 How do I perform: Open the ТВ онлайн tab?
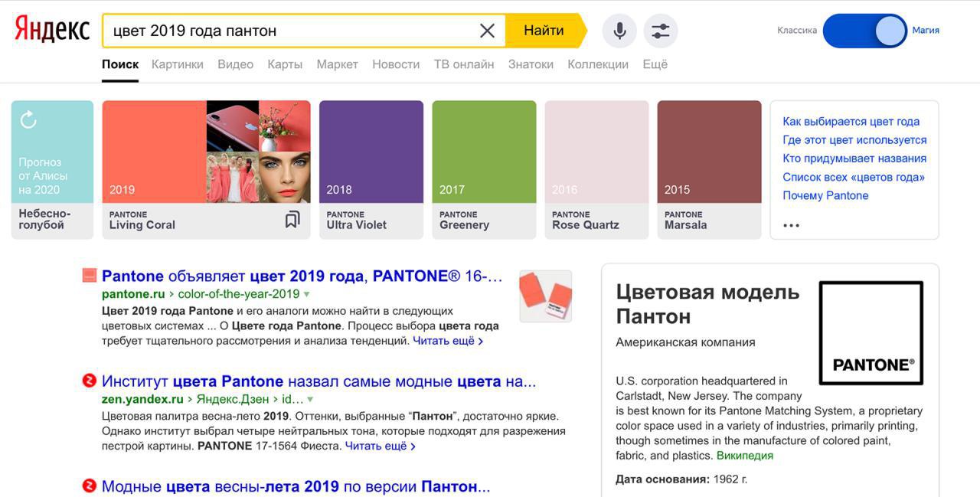pyautogui.click(x=464, y=64)
